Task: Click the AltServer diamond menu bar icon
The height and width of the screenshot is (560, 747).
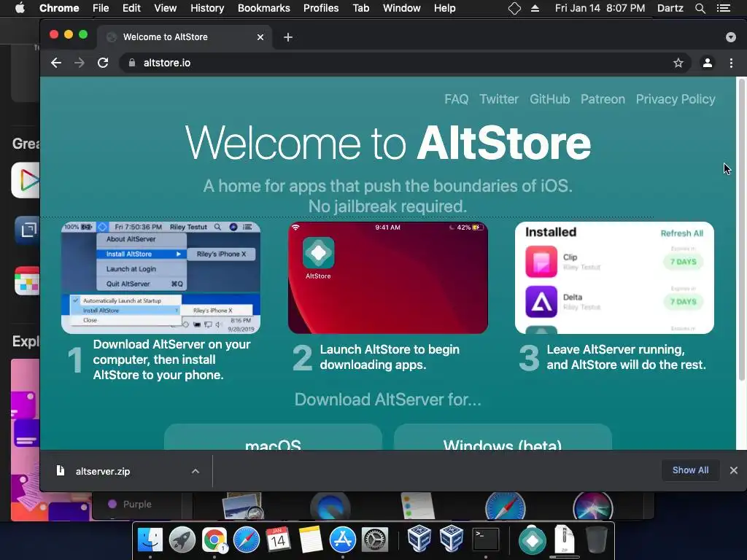Action: 514,8
